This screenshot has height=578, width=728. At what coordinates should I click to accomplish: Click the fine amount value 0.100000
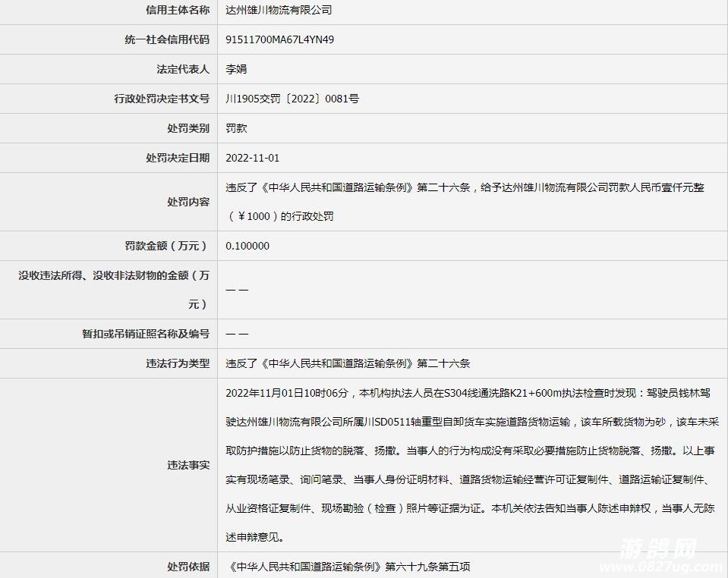[x=247, y=246]
